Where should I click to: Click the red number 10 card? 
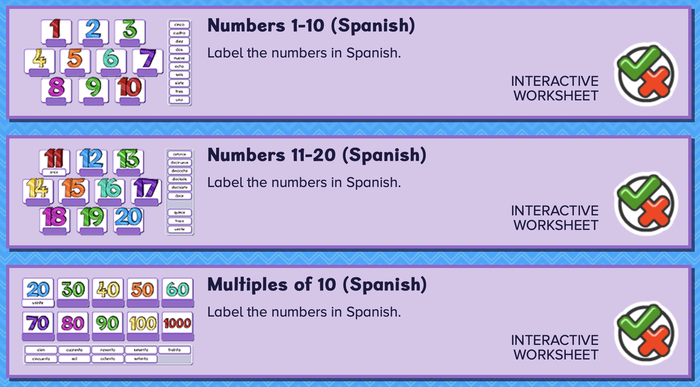[x=130, y=91]
